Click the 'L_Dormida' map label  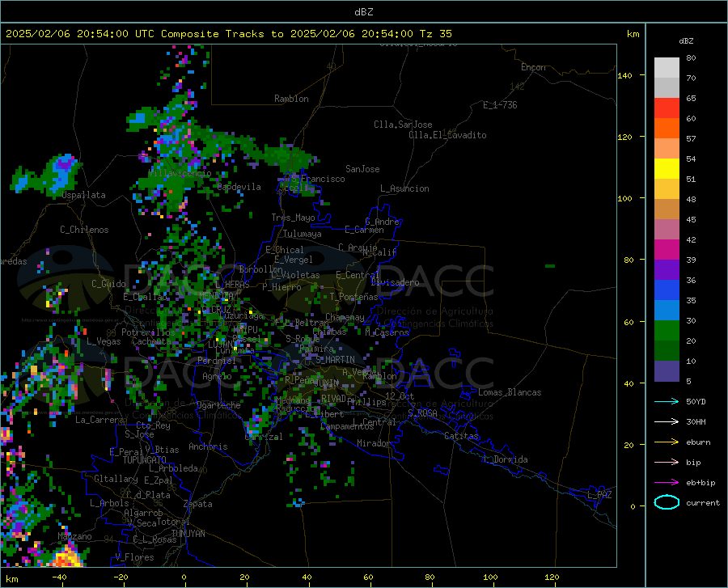[505, 459]
